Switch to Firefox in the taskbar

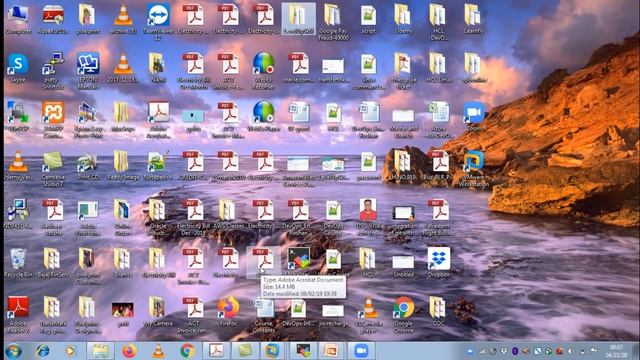(x=129, y=351)
